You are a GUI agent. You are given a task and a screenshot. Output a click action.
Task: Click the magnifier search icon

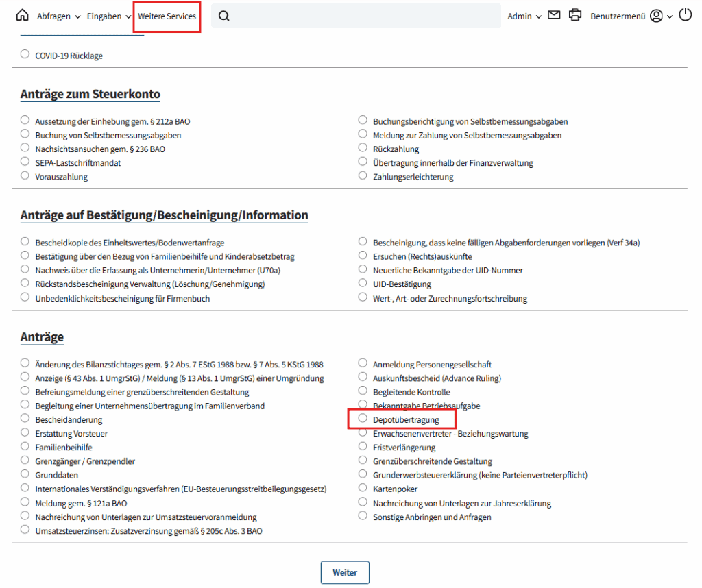[223, 16]
